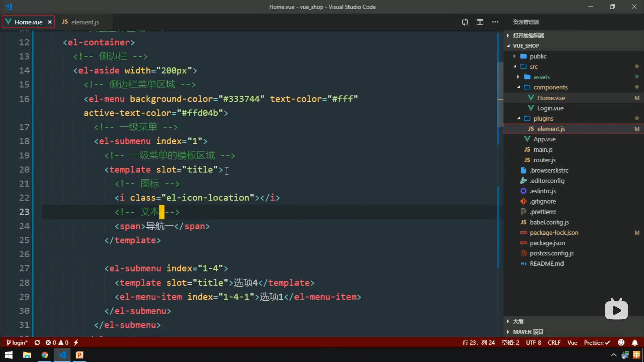Open element.js under plugins
The width and height of the screenshot is (644, 362).
(x=574, y=129)
